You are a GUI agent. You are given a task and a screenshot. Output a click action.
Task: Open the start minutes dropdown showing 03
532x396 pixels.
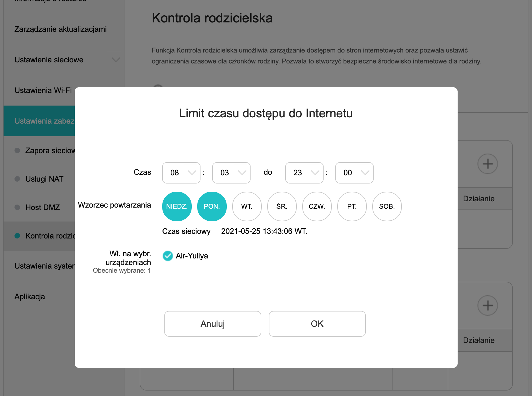click(231, 173)
